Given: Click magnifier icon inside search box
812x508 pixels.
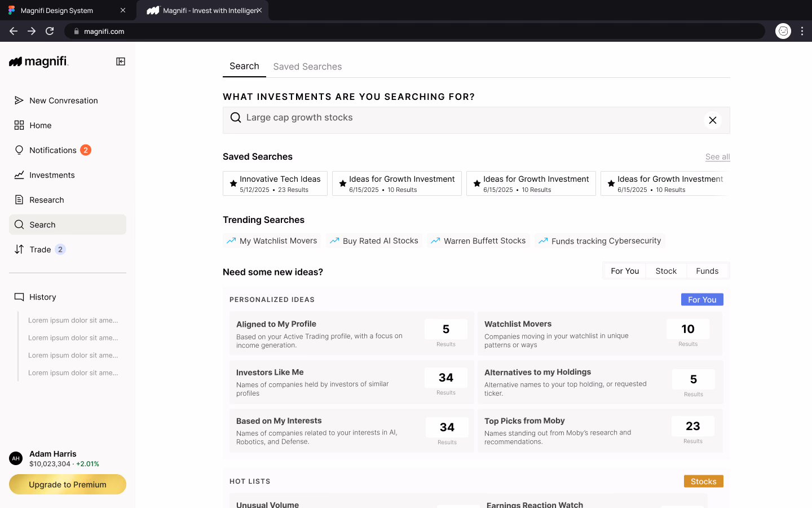Looking at the screenshot, I should 236,117.
